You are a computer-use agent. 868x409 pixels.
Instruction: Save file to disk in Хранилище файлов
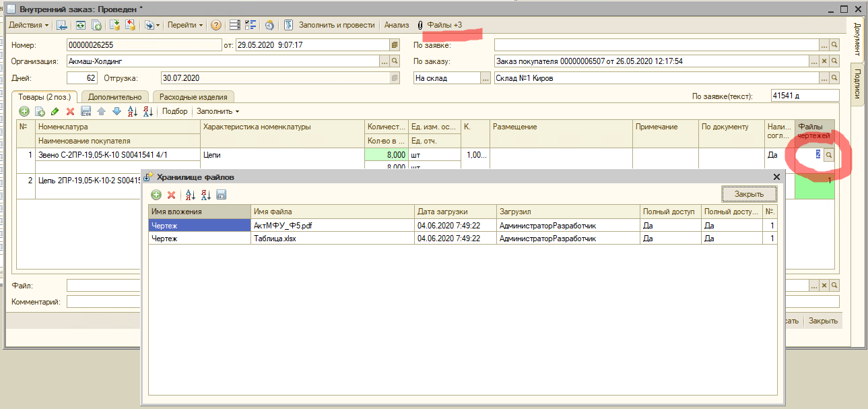221,195
